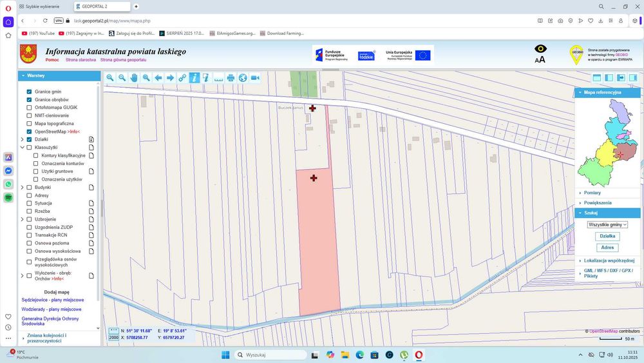Click the high-contrast eye icon
Image resolution: width=644 pixels, height=363 pixels.
540,48
